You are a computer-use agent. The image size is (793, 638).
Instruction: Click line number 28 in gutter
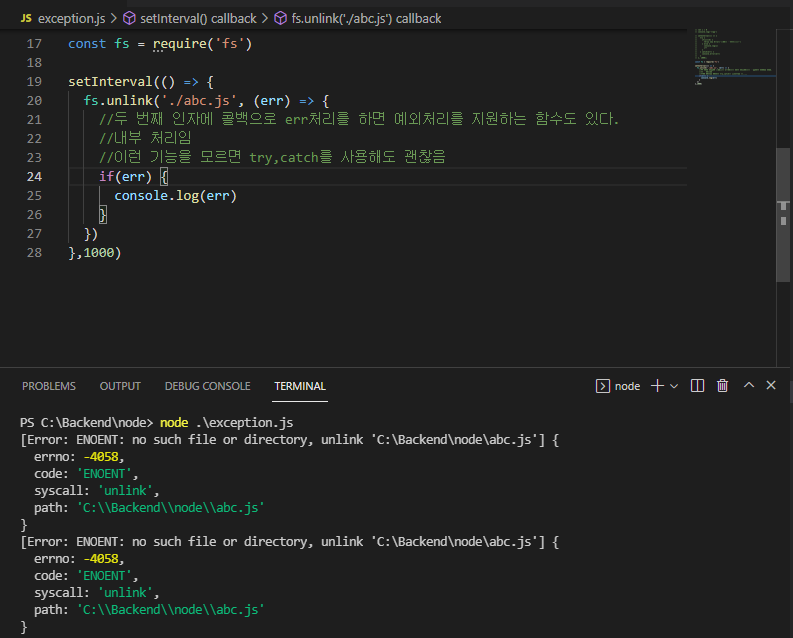click(34, 253)
